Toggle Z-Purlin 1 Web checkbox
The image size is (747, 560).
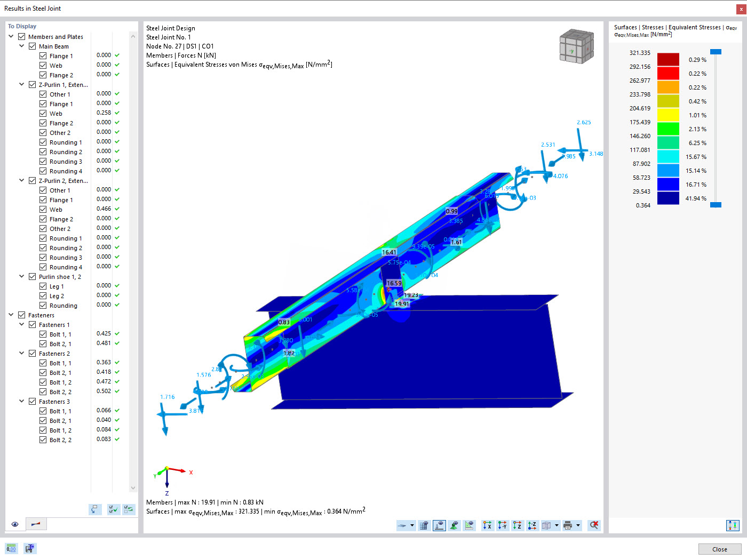click(x=43, y=114)
